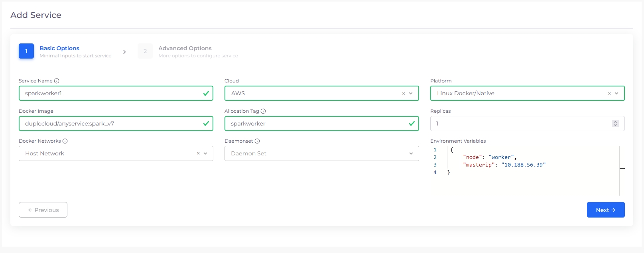Clear the Linux Docker/Native platform selection
Image resolution: width=644 pixels, height=253 pixels.
(x=609, y=94)
